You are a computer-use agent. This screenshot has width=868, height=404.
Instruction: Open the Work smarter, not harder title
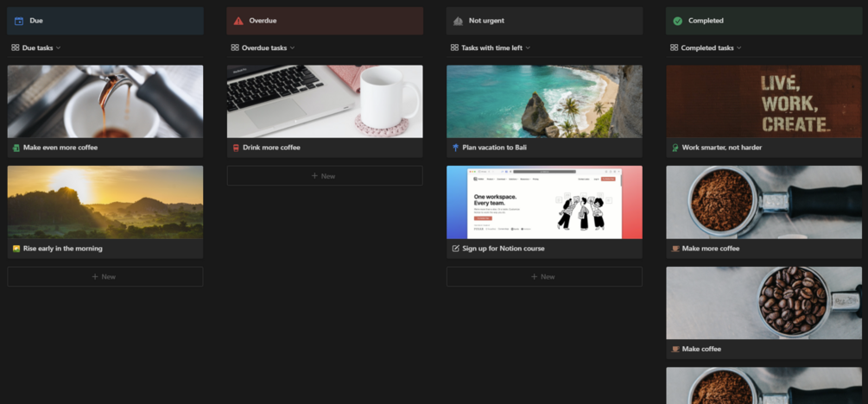click(722, 148)
